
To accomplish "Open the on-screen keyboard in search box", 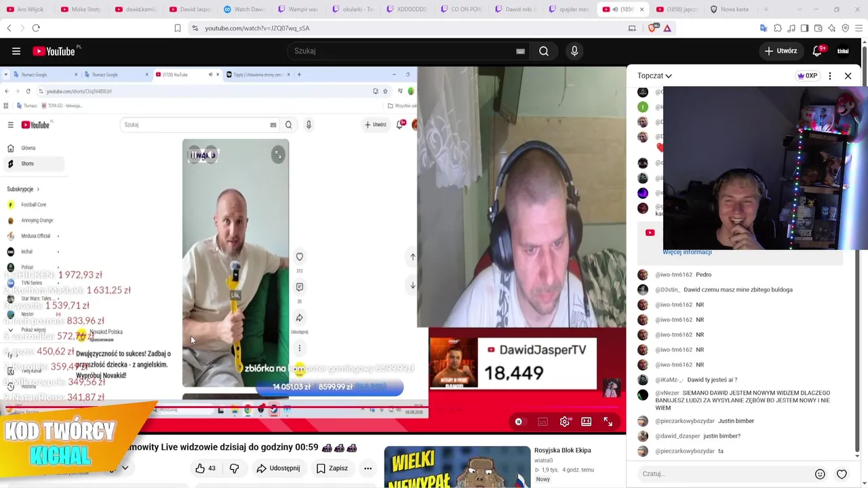I will click(x=521, y=51).
